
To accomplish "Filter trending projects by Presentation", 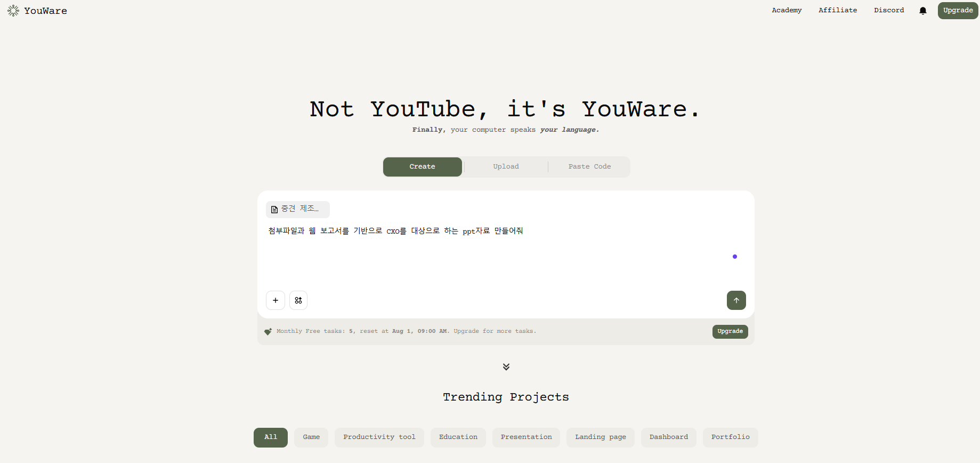I will pyautogui.click(x=527, y=437).
